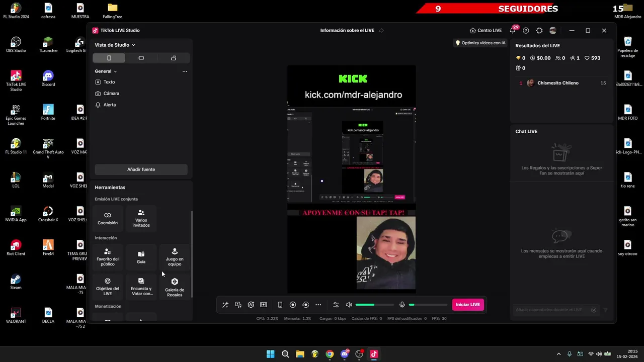
Task: Show hidden system tray icons
Action: click(558, 354)
